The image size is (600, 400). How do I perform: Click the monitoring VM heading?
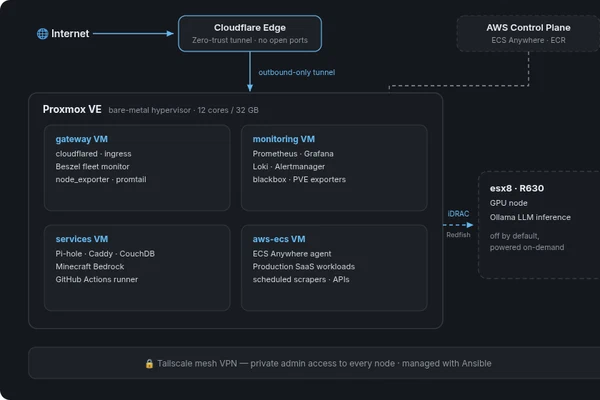tap(284, 139)
